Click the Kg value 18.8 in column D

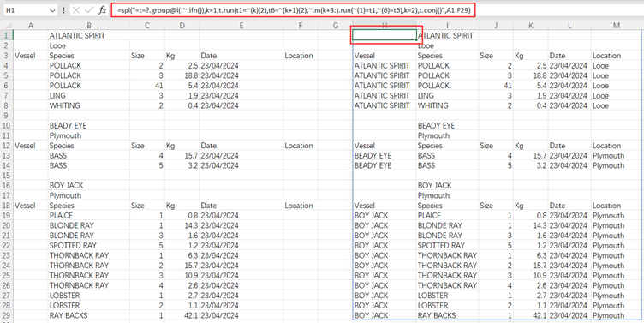[191, 75]
